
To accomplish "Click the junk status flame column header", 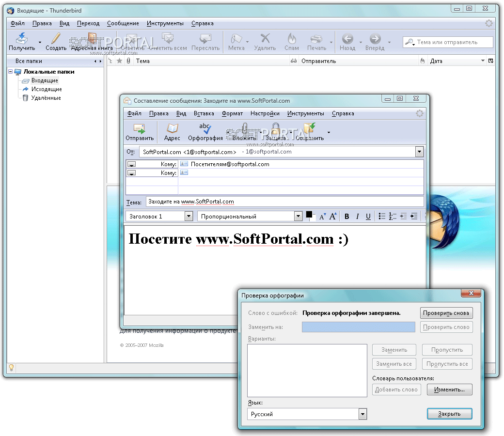I will click(423, 61).
